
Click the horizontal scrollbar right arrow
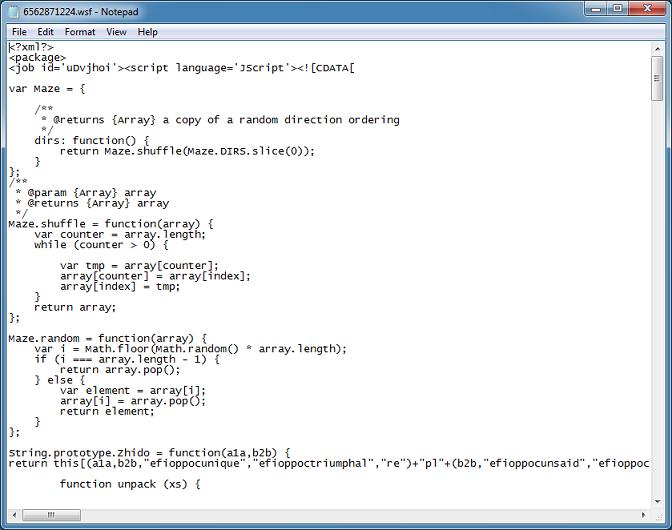[x=641, y=515]
